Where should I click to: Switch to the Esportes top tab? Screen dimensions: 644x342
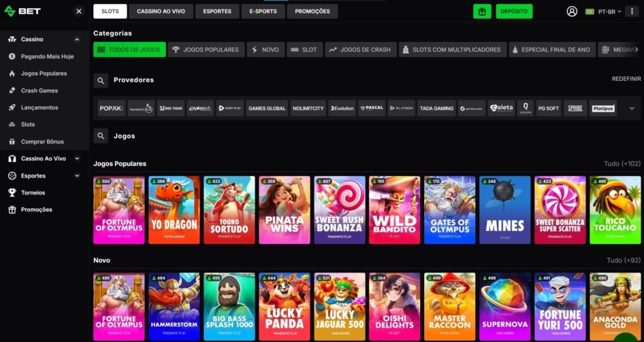[217, 12]
